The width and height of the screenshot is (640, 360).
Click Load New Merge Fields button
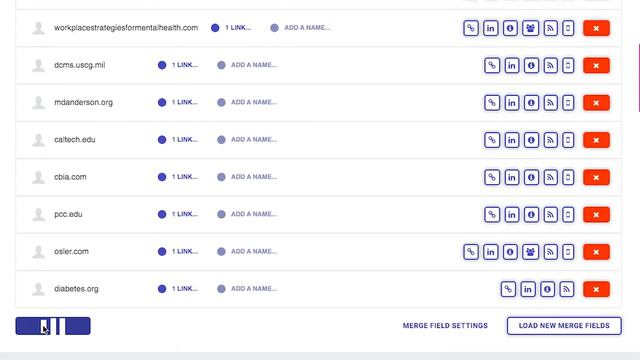[564, 326]
